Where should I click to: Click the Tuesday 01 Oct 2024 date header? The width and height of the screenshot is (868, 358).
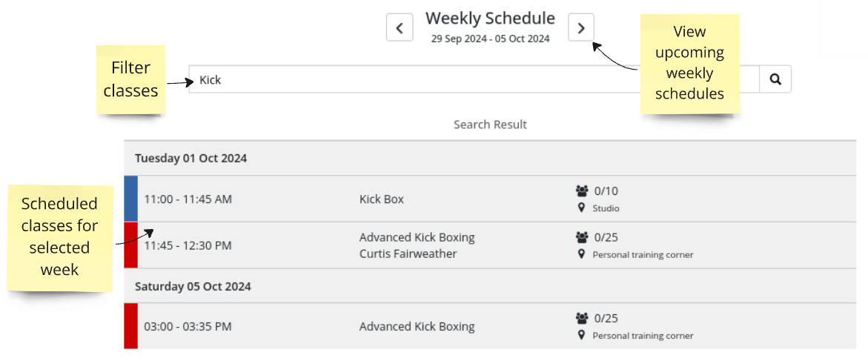tap(191, 158)
